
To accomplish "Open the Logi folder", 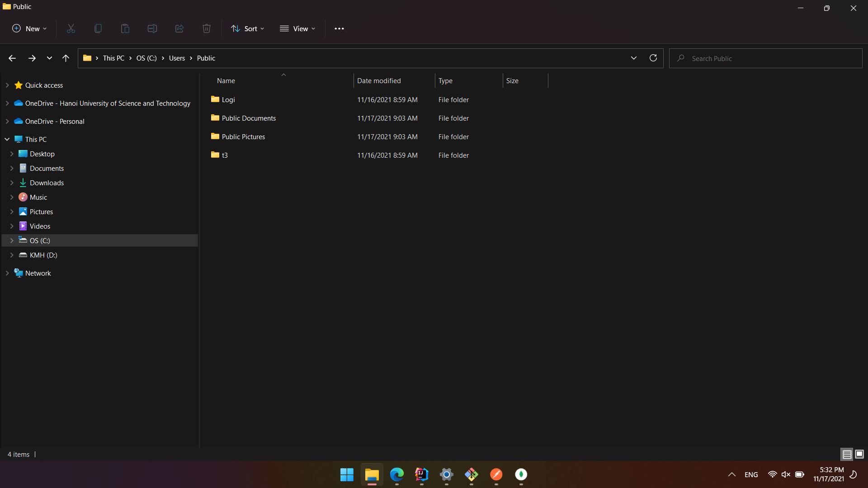I will [x=228, y=99].
